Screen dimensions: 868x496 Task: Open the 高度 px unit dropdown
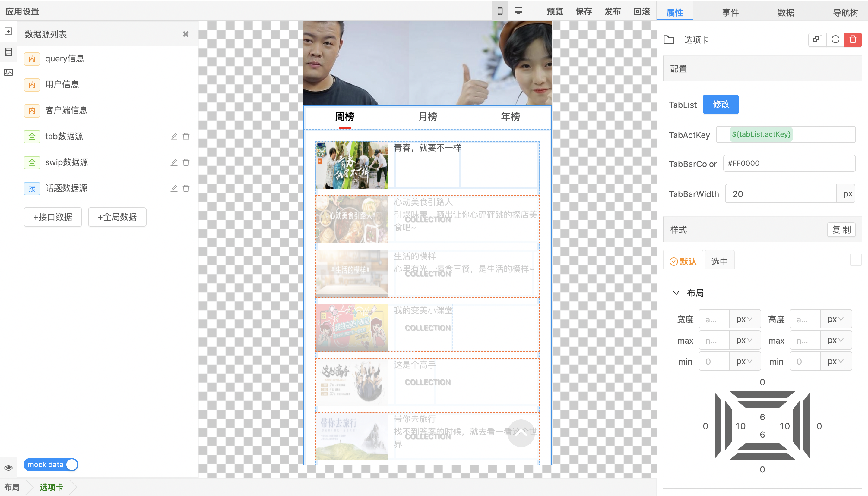pyautogui.click(x=836, y=319)
